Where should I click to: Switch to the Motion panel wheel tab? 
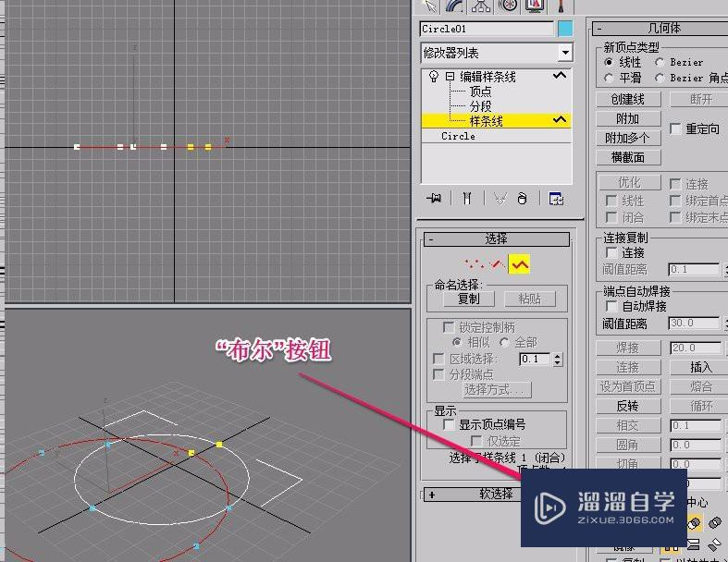pos(508,6)
